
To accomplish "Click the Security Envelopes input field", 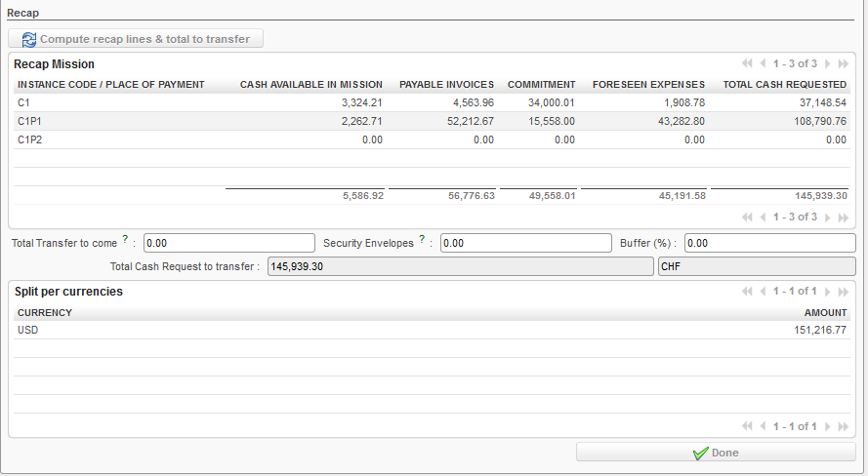I will point(525,243).
